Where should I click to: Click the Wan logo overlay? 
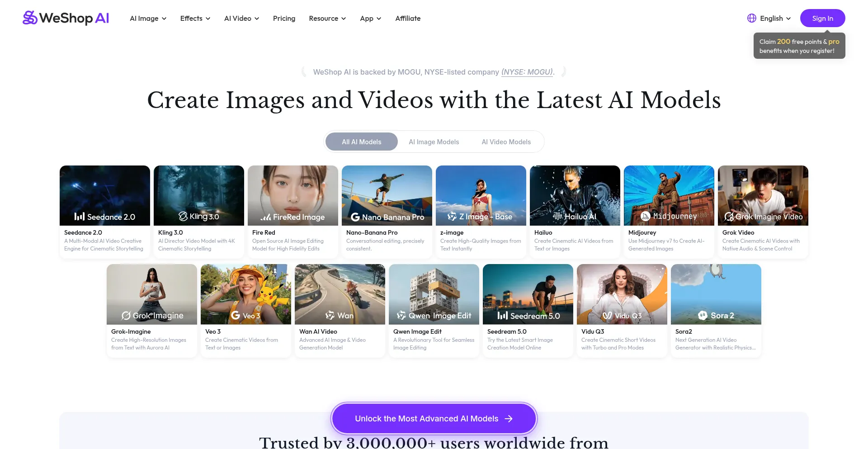coord(340,316)
